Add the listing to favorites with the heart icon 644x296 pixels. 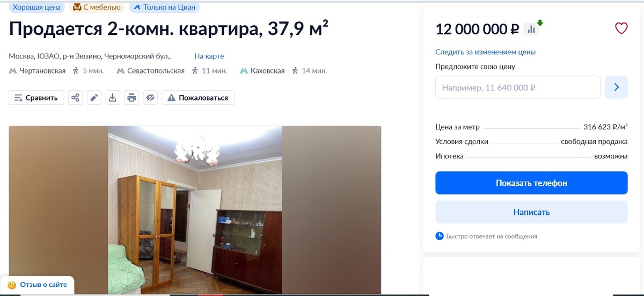pos(621,28)
